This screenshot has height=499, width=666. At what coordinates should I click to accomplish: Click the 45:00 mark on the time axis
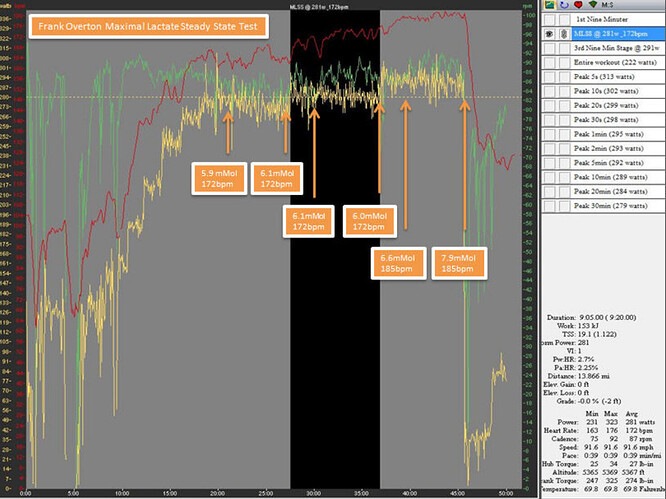(458, 493)
